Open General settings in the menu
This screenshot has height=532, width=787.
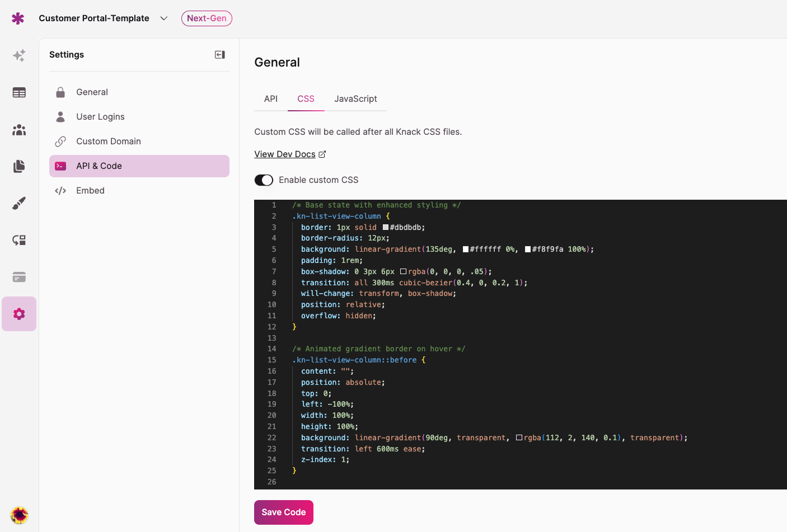(139, 92)
